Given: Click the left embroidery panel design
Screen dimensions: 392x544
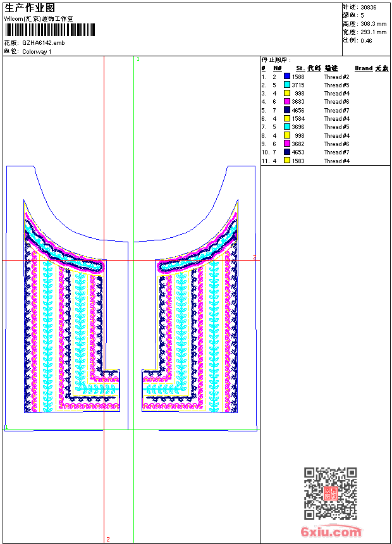Looking at the screenshot, I should click(x=72, y=306).
